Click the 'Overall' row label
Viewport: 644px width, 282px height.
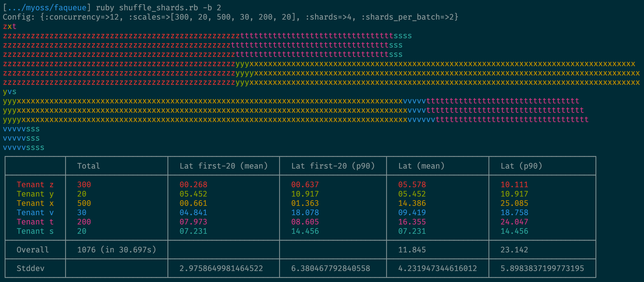(33, 250)
